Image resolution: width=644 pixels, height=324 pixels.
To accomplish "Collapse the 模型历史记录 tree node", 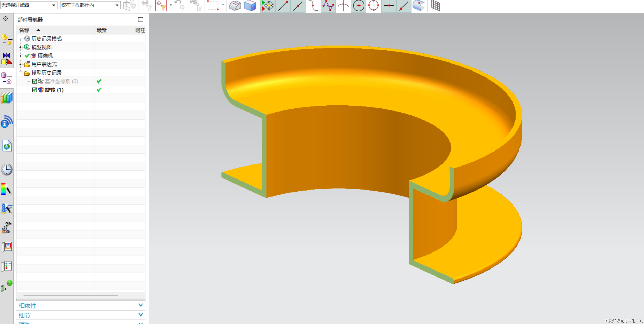I will [x=20, y=73].
